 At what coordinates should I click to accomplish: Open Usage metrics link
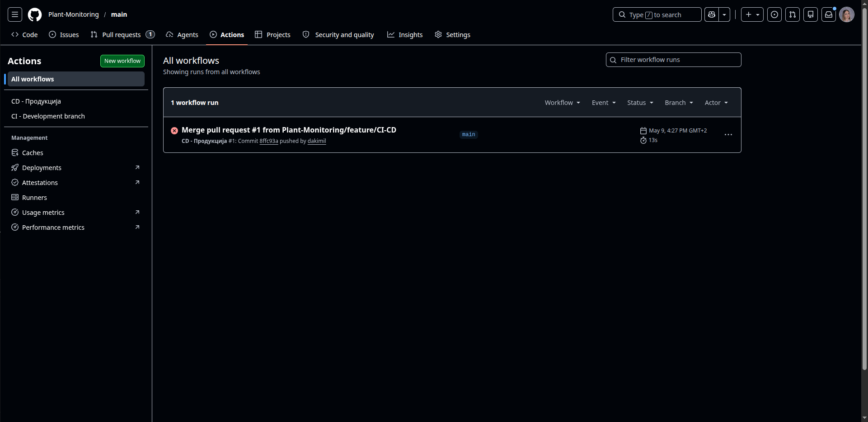pyautogui.click(x=76, y=213)
